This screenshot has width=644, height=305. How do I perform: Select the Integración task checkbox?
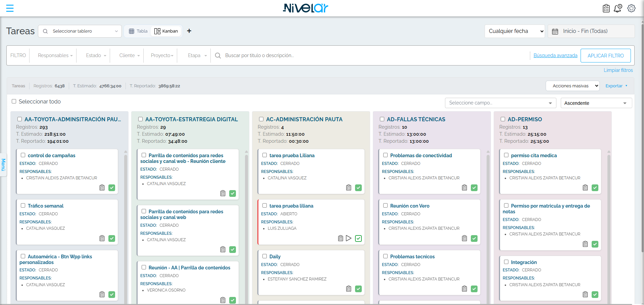pos(506,262)
